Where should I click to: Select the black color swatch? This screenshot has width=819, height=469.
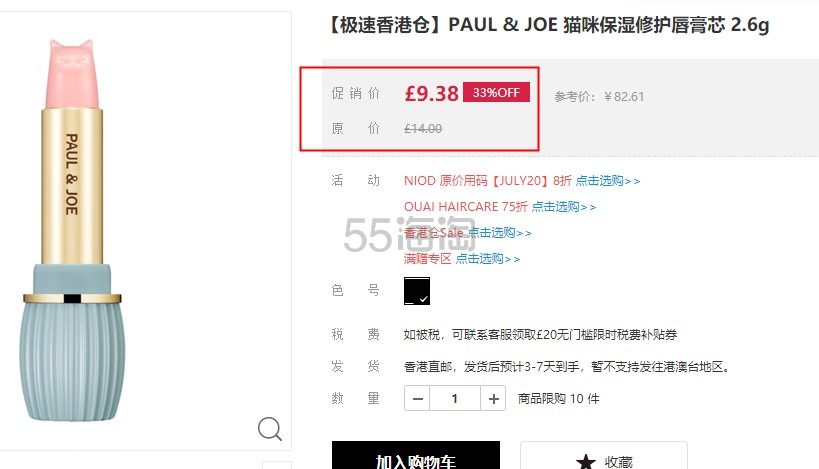[417, 291]
